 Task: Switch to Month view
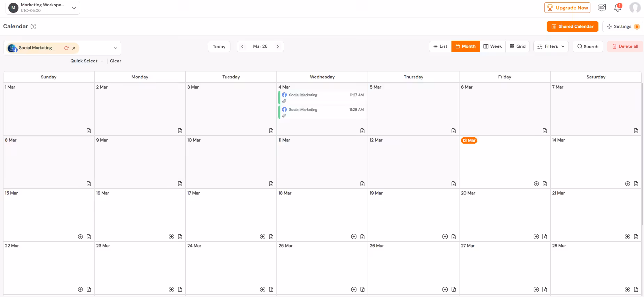(465, 46)
